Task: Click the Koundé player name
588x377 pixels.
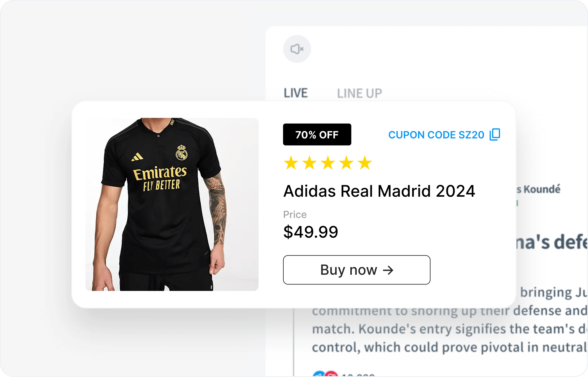Action: tap(542, 189)
